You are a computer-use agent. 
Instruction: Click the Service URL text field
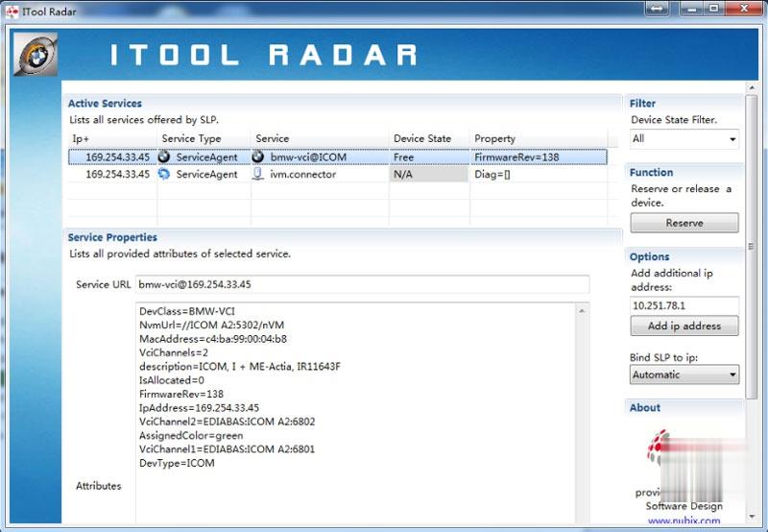point(363,284)
